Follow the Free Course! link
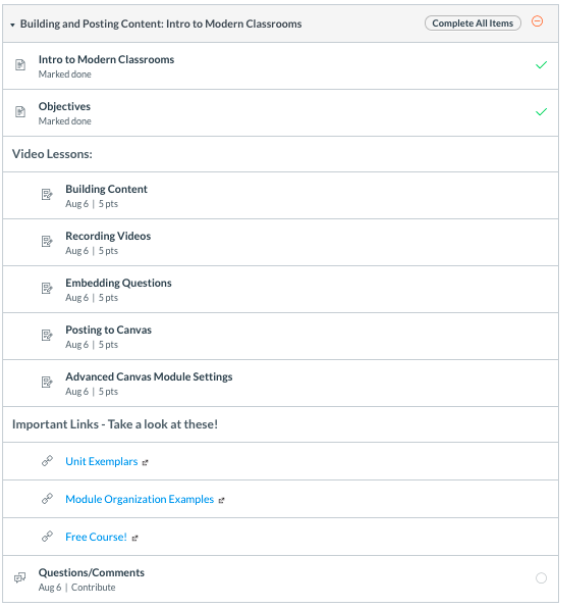The image size is (562, 605). point(96,537)
